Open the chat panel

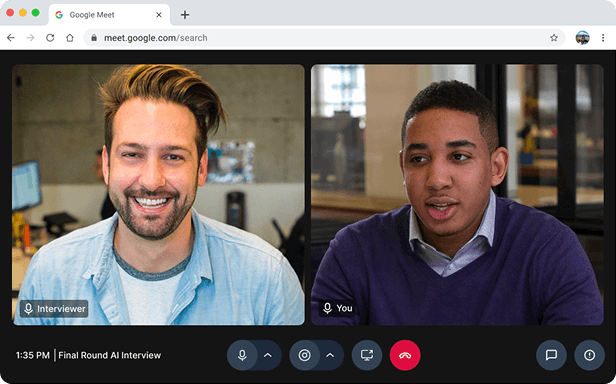pyautogui.click(x=551, y=355)
